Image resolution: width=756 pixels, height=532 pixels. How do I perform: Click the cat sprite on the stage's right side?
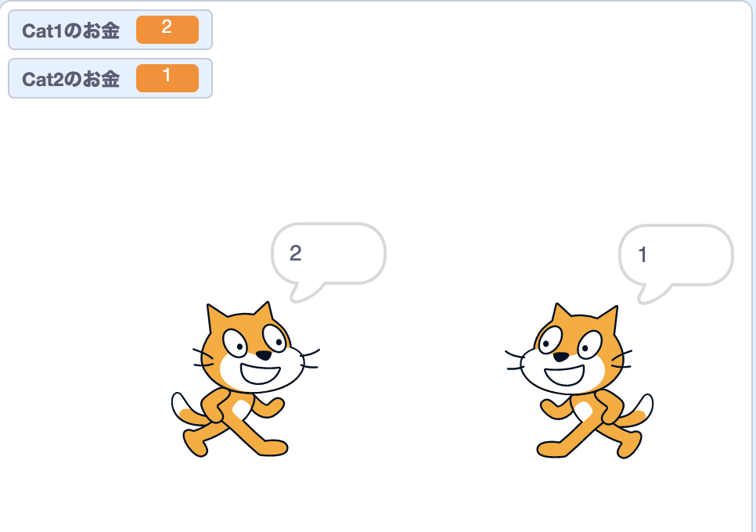(580, 381)
